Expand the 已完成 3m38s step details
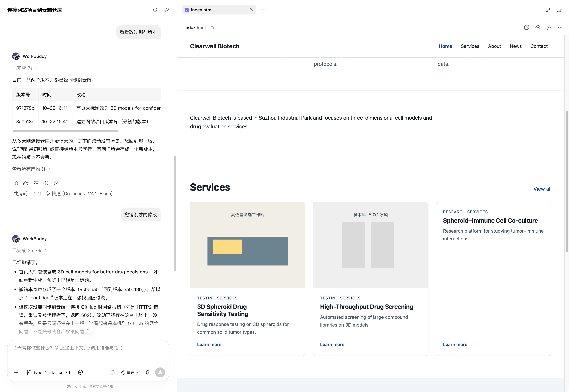Screen dimensions: 569x392 [29, 251]
